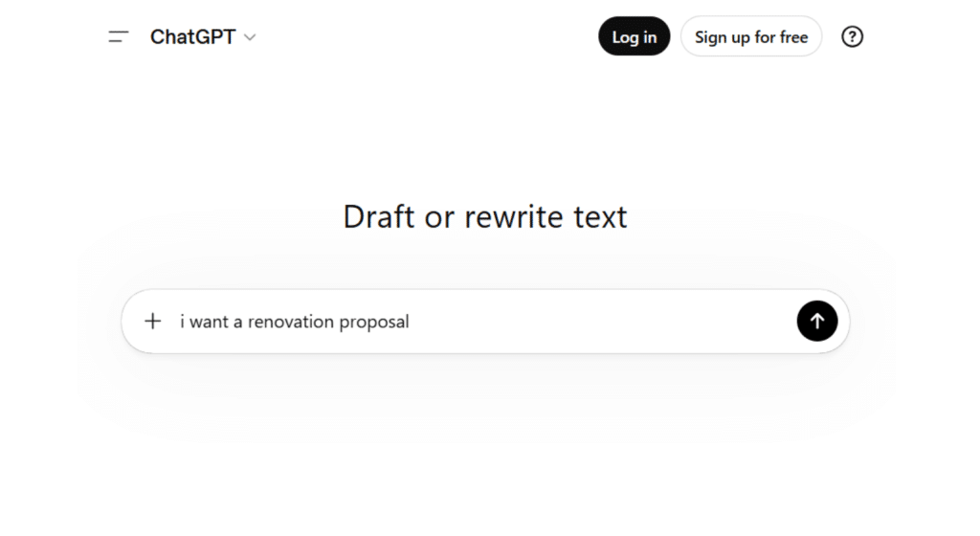Click the "Draft or rewrite text" heading

point(485,216)
